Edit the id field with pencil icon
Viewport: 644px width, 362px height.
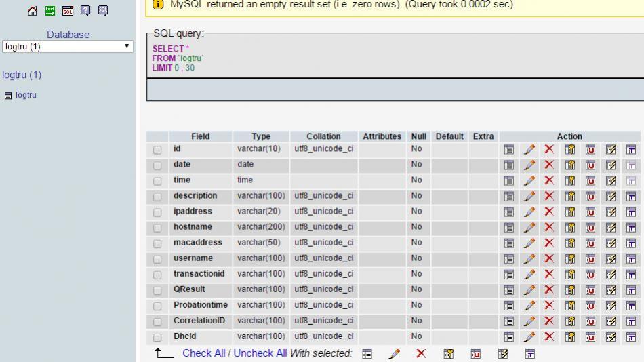529,150
